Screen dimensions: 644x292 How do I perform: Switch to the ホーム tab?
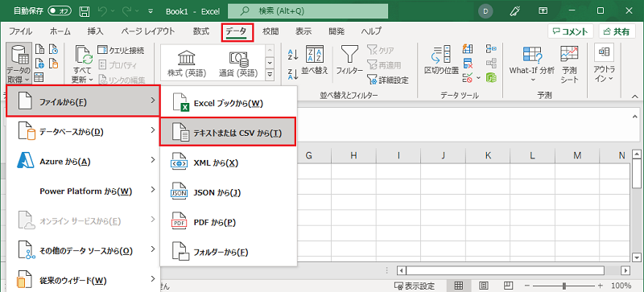[x=60, y=31]
